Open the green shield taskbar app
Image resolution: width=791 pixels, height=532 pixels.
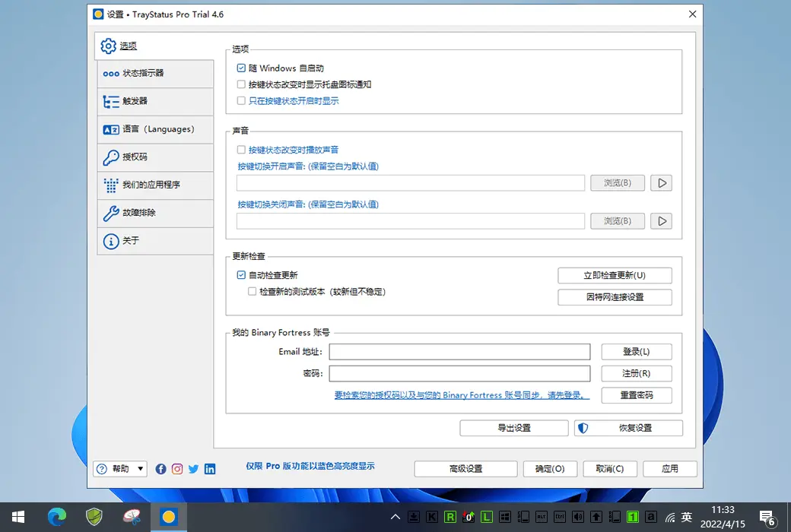tap(94, 517)
